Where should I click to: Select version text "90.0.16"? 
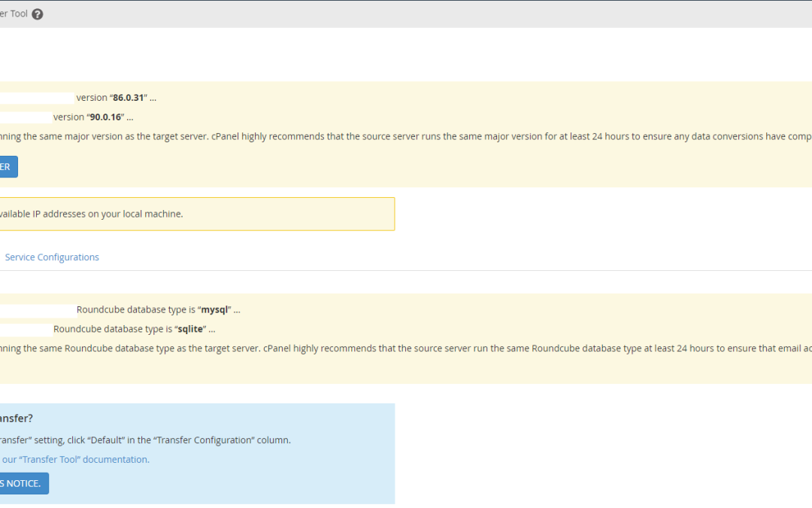point(105,117)
